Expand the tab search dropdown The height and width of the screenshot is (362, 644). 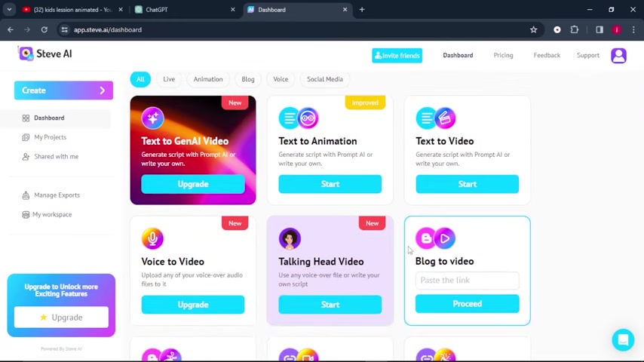pos(9,10)
